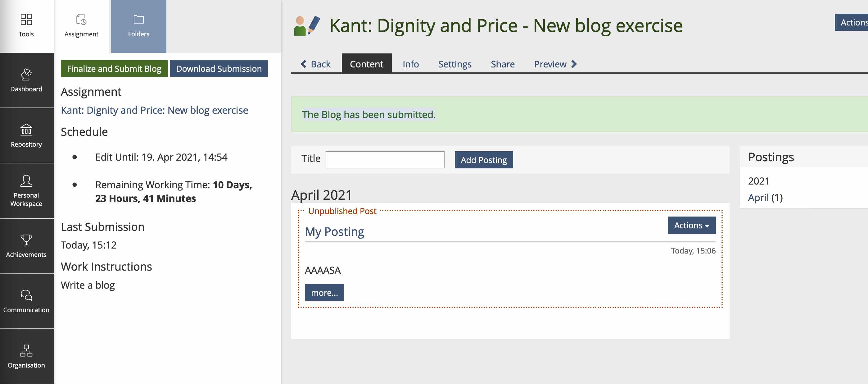This screenshot has height=384, width=868.
Task: Click the blog exercise pencil icon
Action: pos(307,25)
